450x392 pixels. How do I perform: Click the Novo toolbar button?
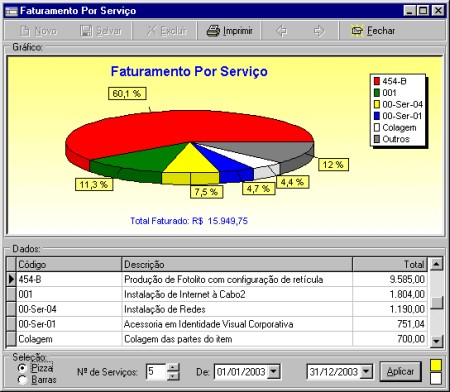pos(38,31)
